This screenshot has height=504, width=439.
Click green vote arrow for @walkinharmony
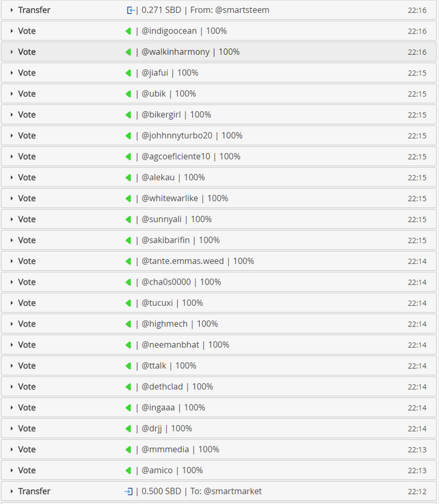(x=128, y=51)
